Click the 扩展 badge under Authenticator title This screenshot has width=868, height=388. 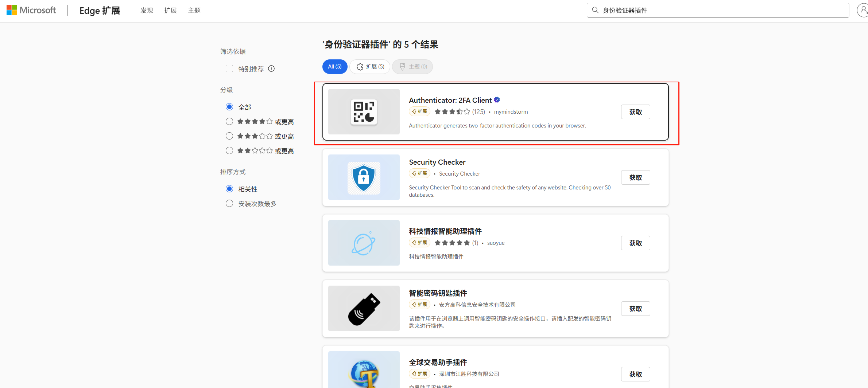[420, 111]
